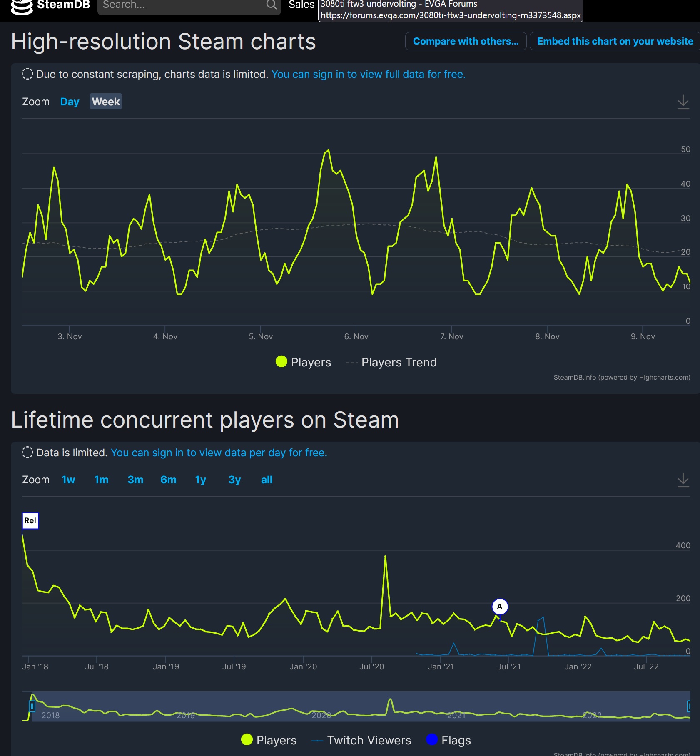Click the SteamDB logo icon

[21, 6]
